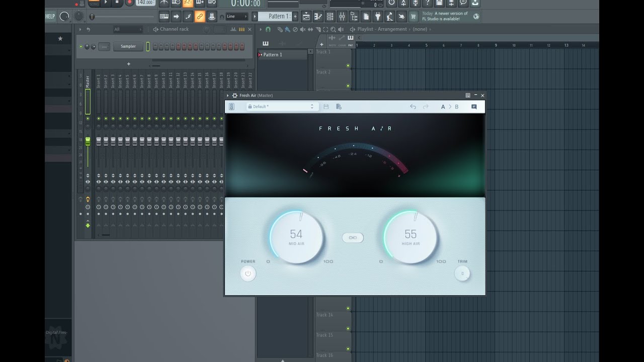Click the Sampler channel button
This screenshot has width=644, height=362.
(x=128, y=46)
